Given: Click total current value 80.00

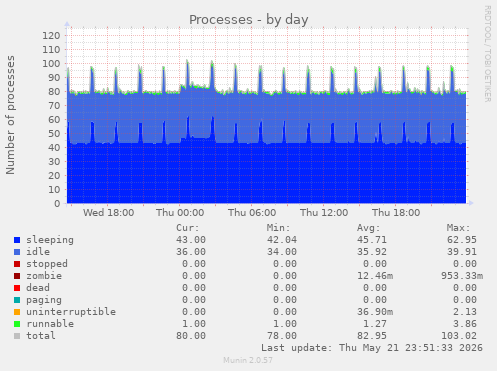Looking at the screenshot, I should click(x=191, y=336).
